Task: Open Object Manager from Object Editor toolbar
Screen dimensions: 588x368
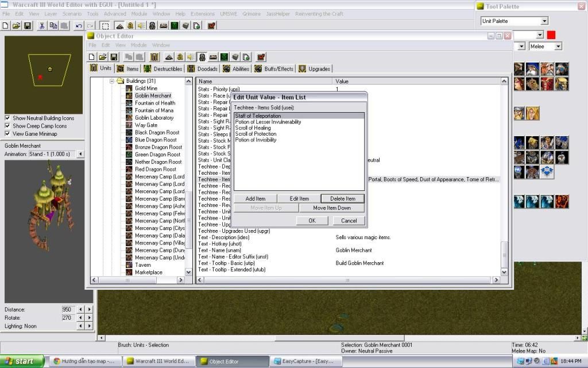Action: (235, 57)
